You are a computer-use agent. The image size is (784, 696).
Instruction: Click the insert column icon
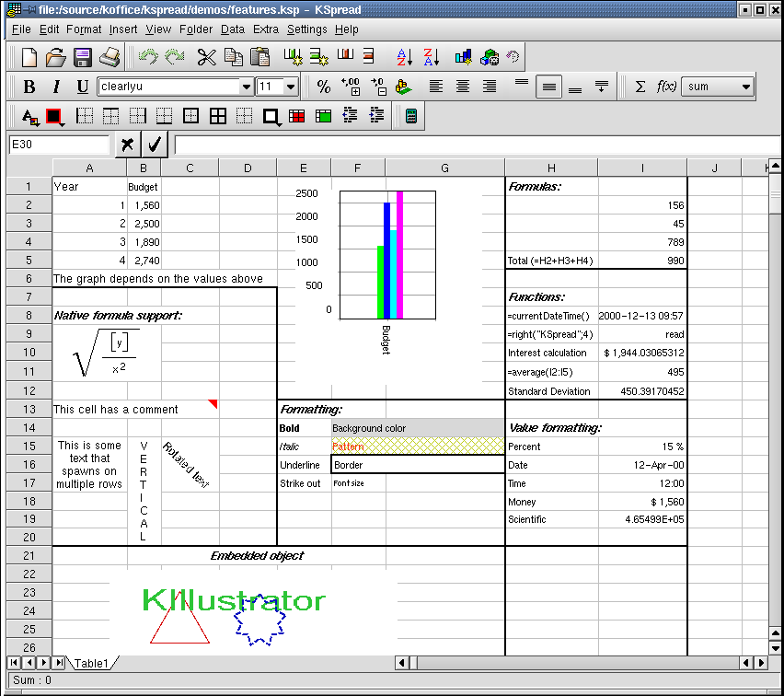293,56
